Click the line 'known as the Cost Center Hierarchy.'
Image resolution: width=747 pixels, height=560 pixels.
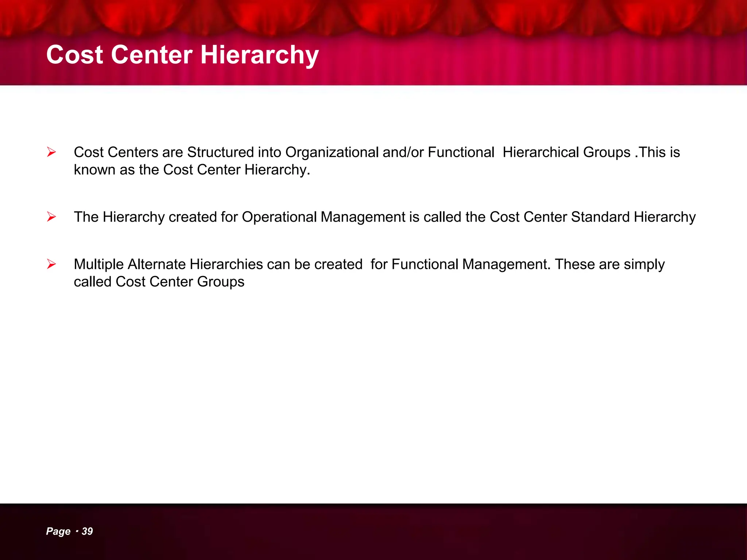[192, 170]
